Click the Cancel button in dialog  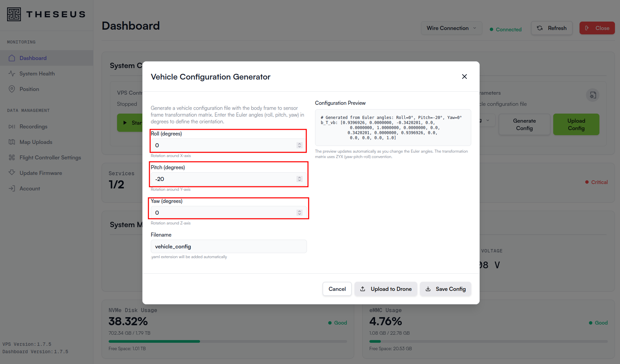click(337, 289)
